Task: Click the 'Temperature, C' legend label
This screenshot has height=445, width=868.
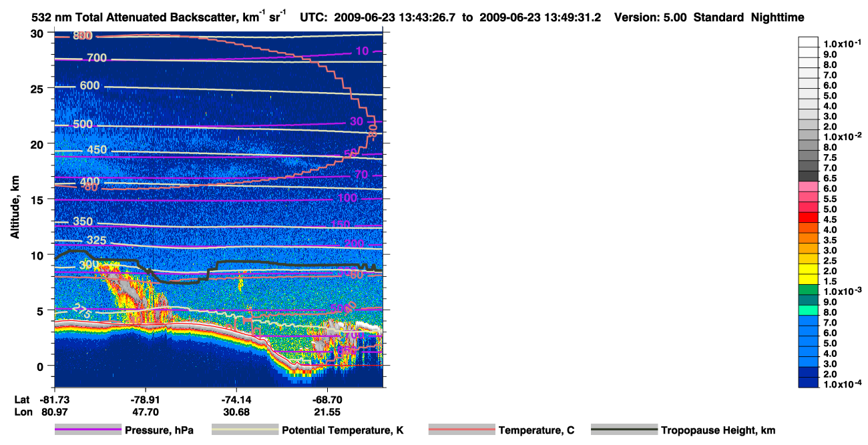Action: tap(536, 430)
